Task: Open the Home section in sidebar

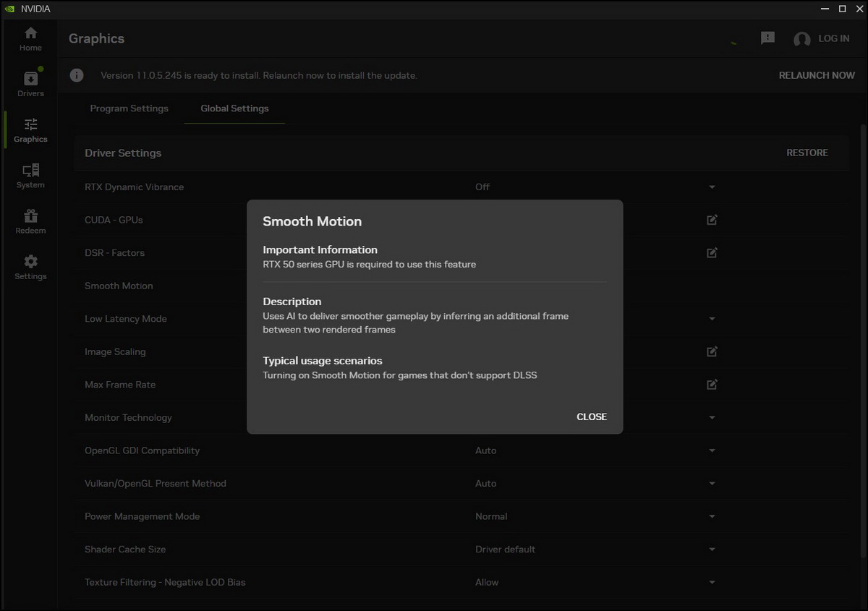Action: pyautogui.click(x=30, y=39)
